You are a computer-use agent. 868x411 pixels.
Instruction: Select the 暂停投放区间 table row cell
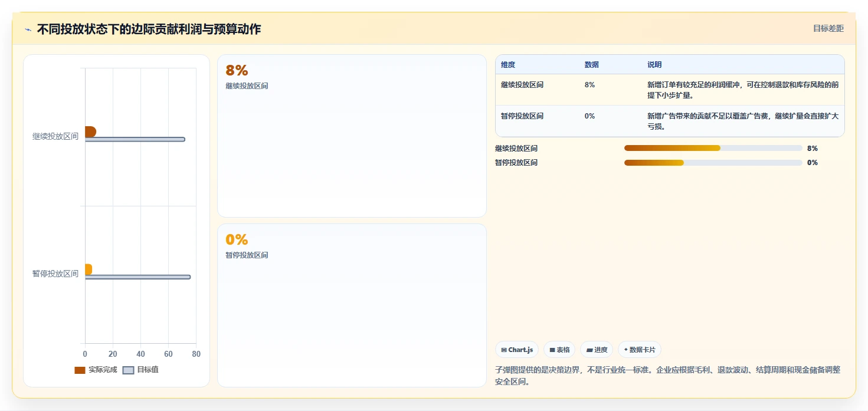pyautogui.click(x=522, y=116)
